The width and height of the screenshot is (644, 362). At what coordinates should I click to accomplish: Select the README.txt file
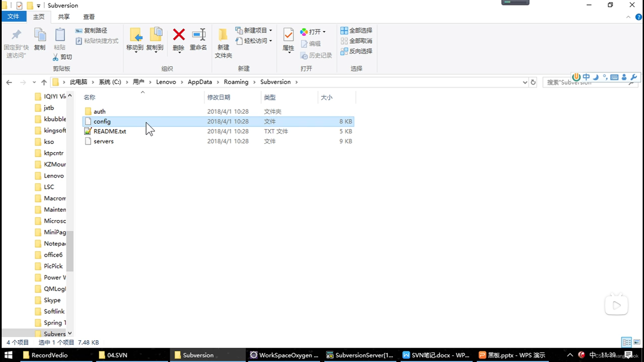pos(110,131)
